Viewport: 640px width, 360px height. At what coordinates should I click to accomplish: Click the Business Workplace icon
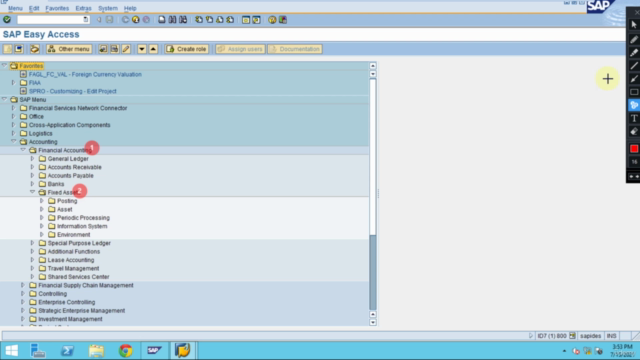point(35,49)
